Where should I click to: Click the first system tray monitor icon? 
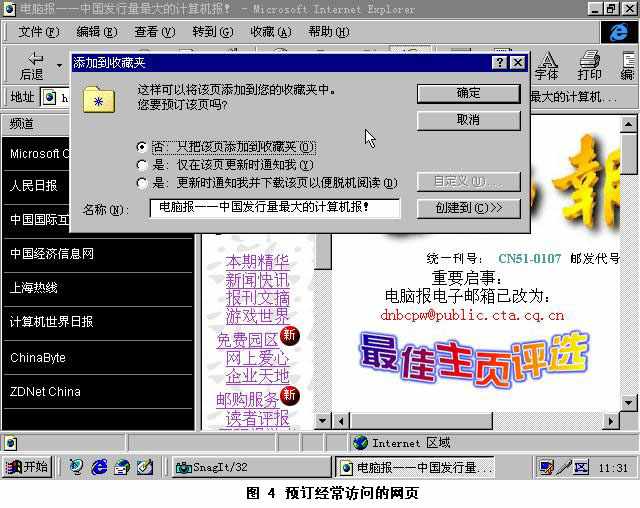(x=546, y=467)
